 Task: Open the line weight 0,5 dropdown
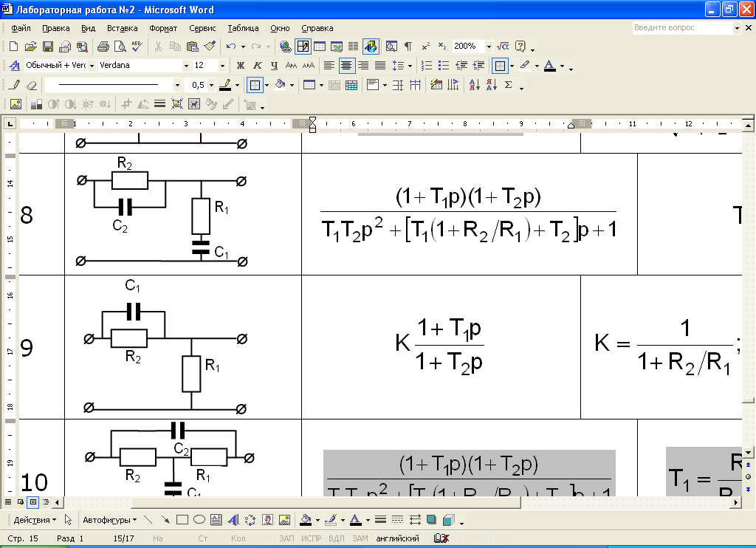[211, 86]
